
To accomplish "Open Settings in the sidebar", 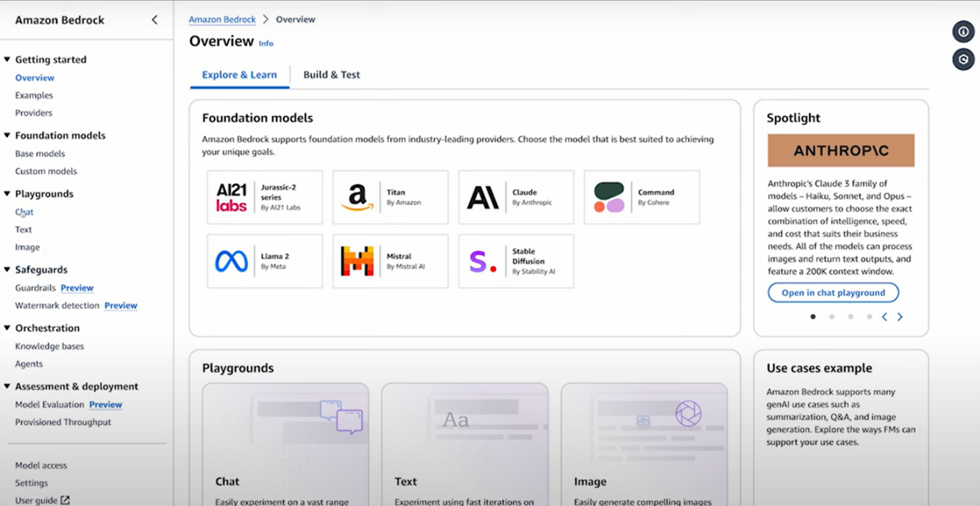I will 32,483.
